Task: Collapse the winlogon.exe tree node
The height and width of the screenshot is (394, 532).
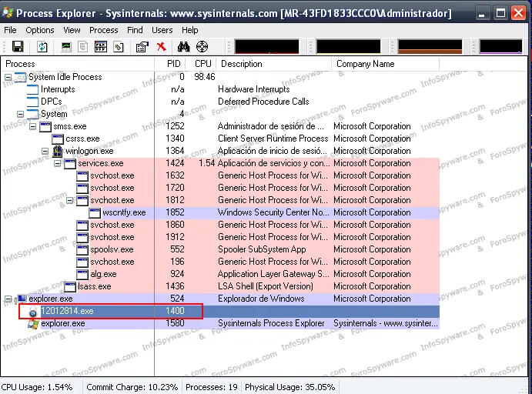Action: (45, 151)
